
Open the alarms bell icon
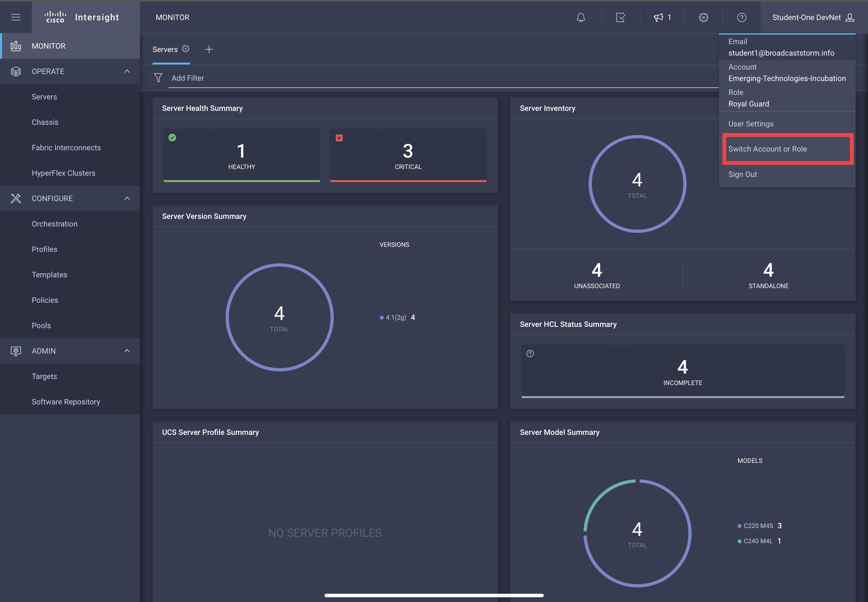click(581, 17)
